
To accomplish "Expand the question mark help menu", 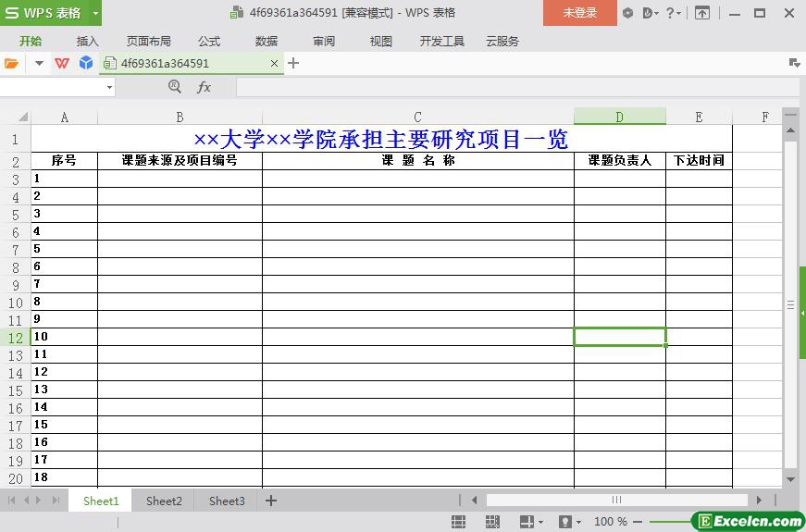I will coord(673,13).
